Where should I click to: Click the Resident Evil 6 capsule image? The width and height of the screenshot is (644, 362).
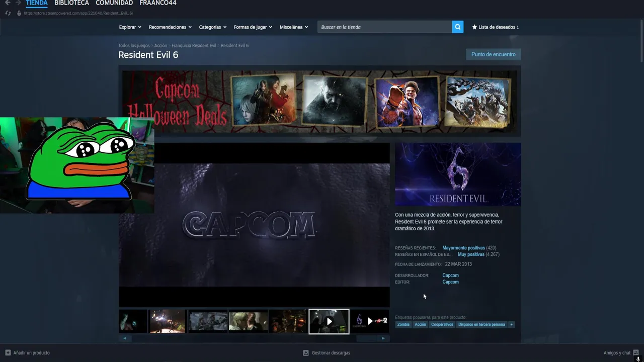click(x=458, y=174)
